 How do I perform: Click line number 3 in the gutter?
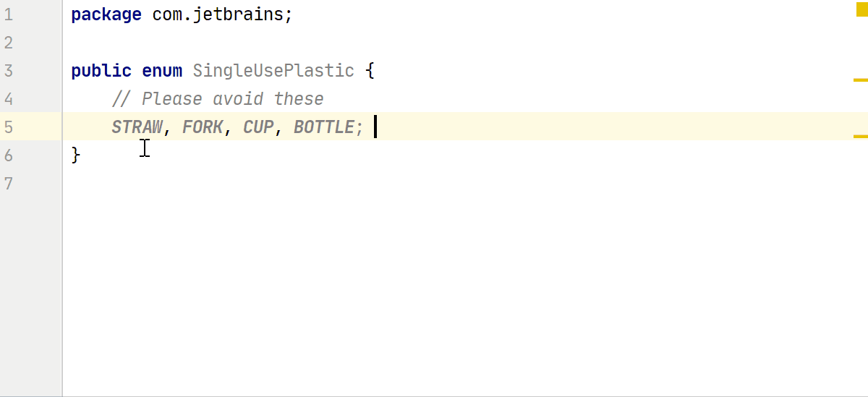point(8,71)
